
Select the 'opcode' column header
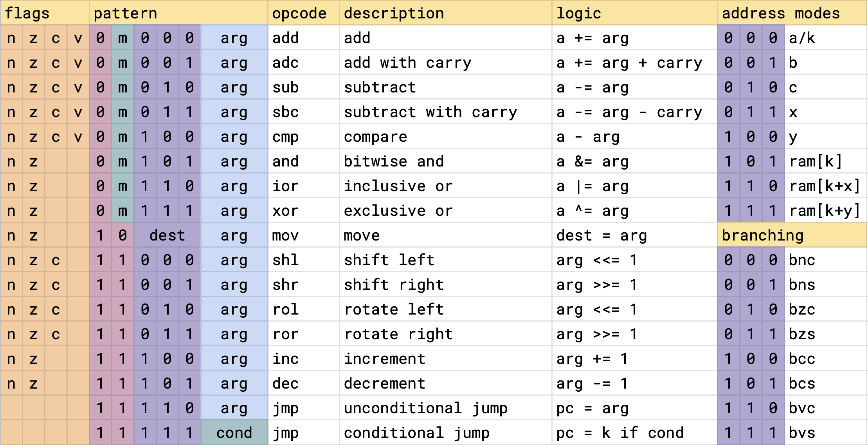click(x=303, y=13)
